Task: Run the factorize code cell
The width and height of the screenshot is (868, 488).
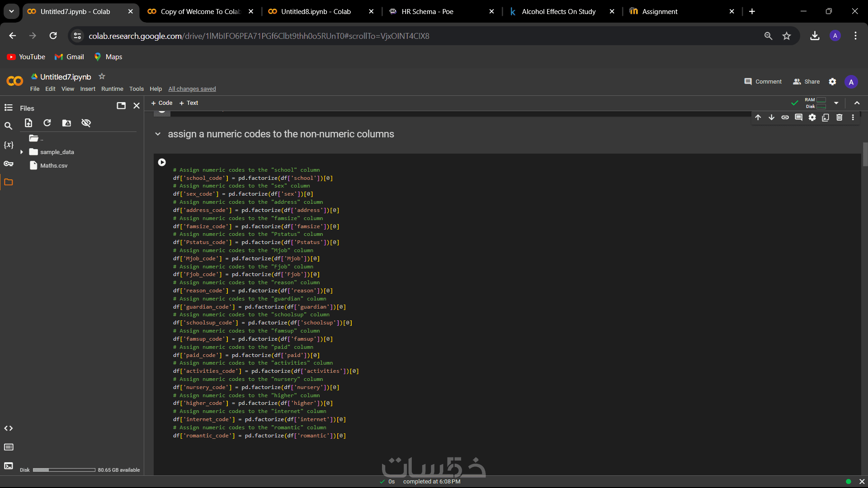Action: [x=162, y=162]
